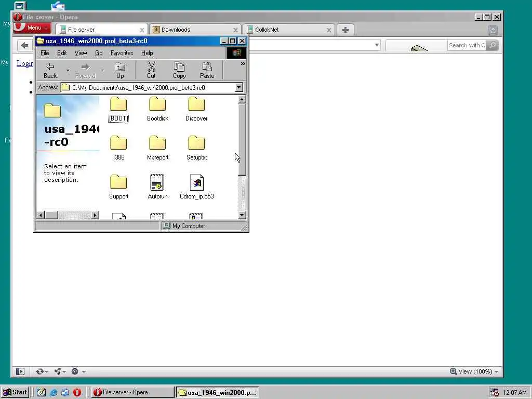
Task: Open a new tab with plus button
Action: (x=345, y=30)
